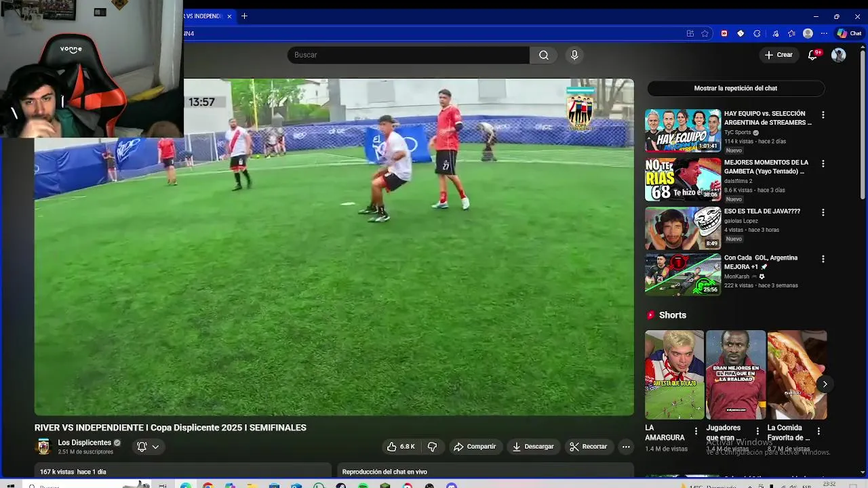Click the Descargar button

pos(533,447)
